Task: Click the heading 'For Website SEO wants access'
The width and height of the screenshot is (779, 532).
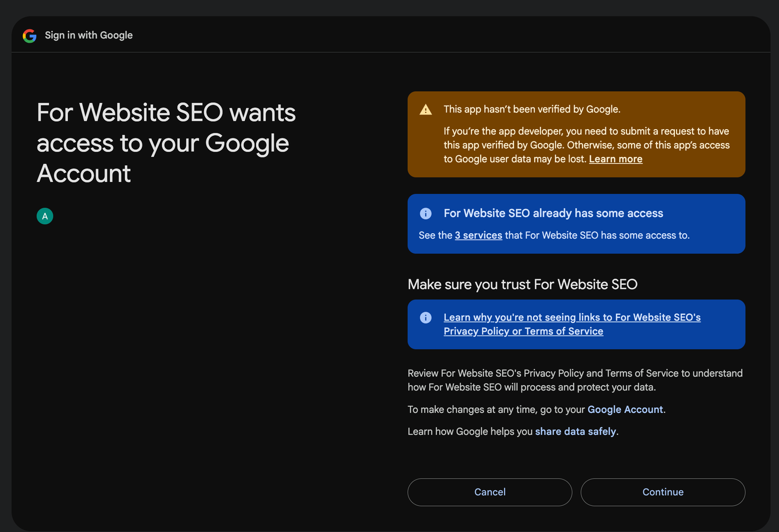Action: [x=166, y=143]
